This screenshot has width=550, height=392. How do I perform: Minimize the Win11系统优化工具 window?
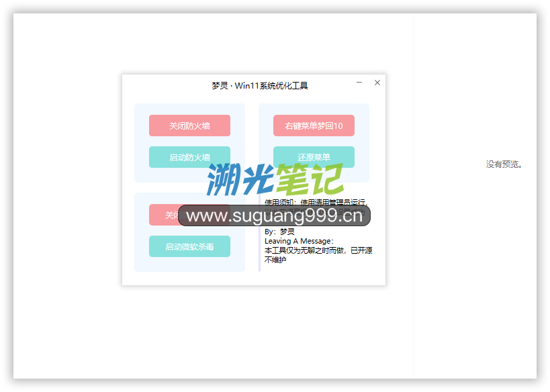359,83
